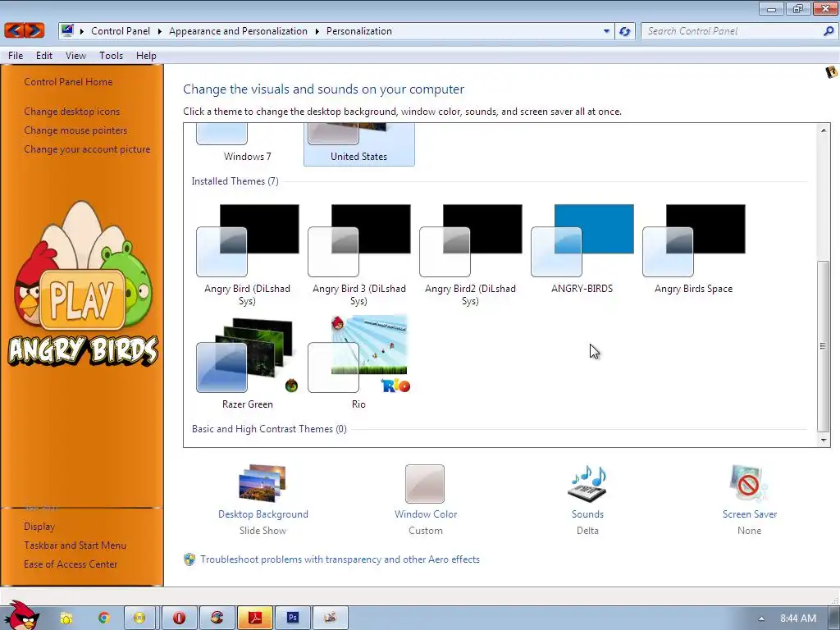The height and width of the screenshot is (630, 840).
Task: Click Troubleshoot problems with transparency link
Action: (340, 559)
